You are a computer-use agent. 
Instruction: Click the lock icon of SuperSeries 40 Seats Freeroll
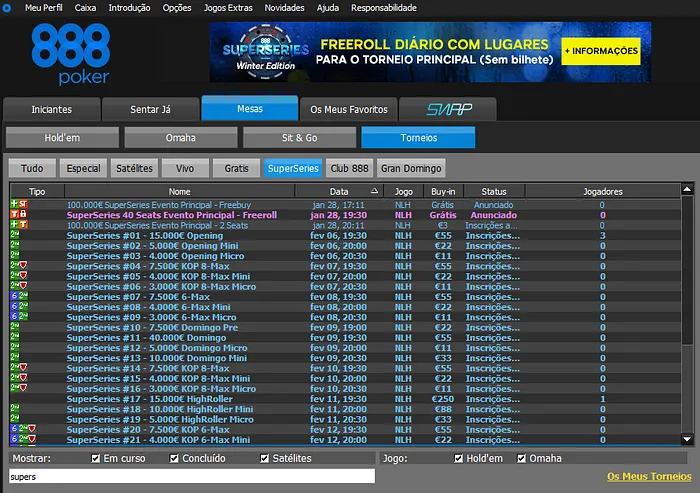[x=23, y=215]
